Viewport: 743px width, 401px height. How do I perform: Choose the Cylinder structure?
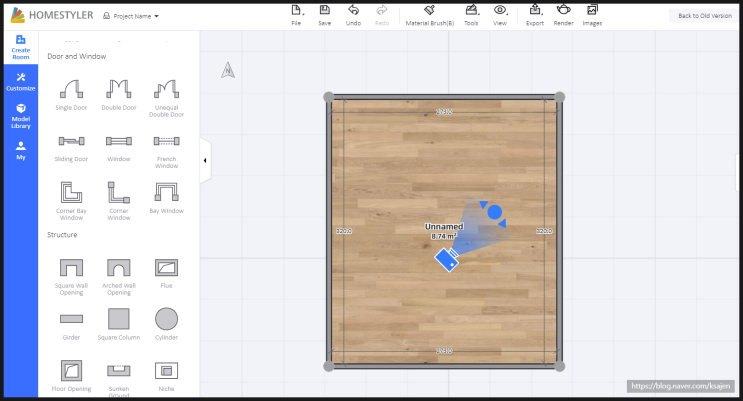166,324
